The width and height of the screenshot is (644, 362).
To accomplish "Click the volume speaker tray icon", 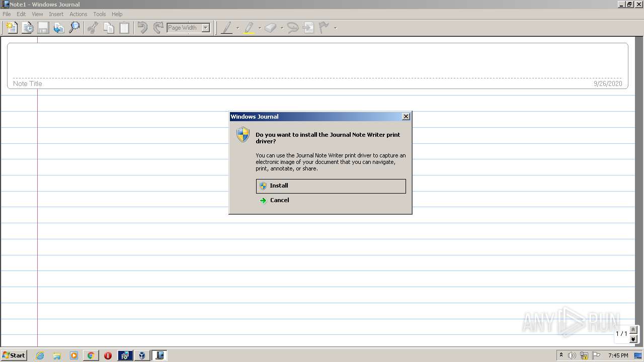I will [572, 355].
